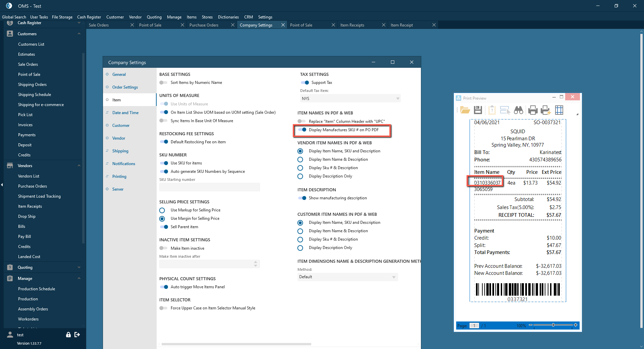Log out using the exit arrow icon
Viewport: 644px width, 349px height.
77,335
